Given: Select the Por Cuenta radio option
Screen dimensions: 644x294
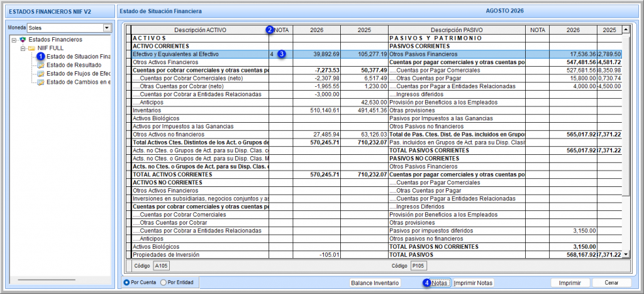Looking at the screenshot, I should 126,283.
